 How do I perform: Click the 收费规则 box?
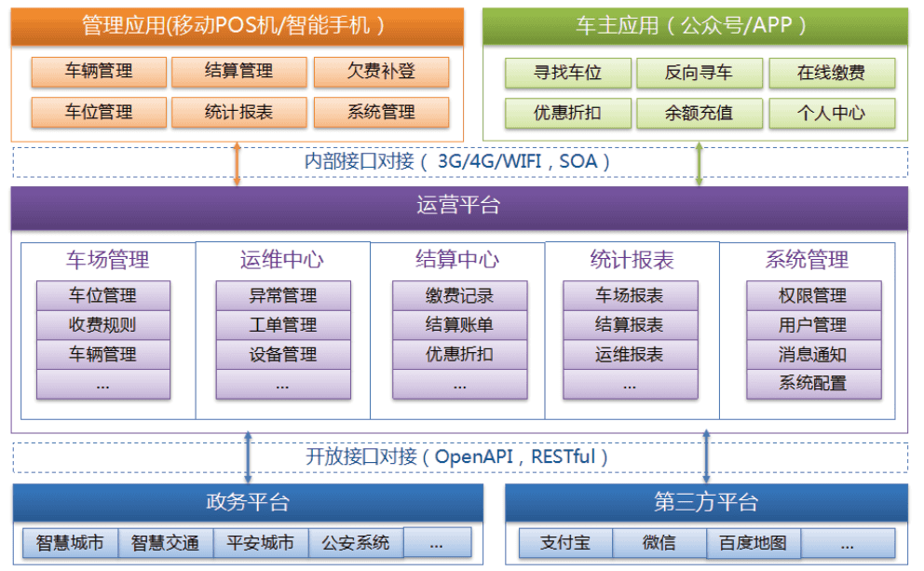tap(103, 325)
